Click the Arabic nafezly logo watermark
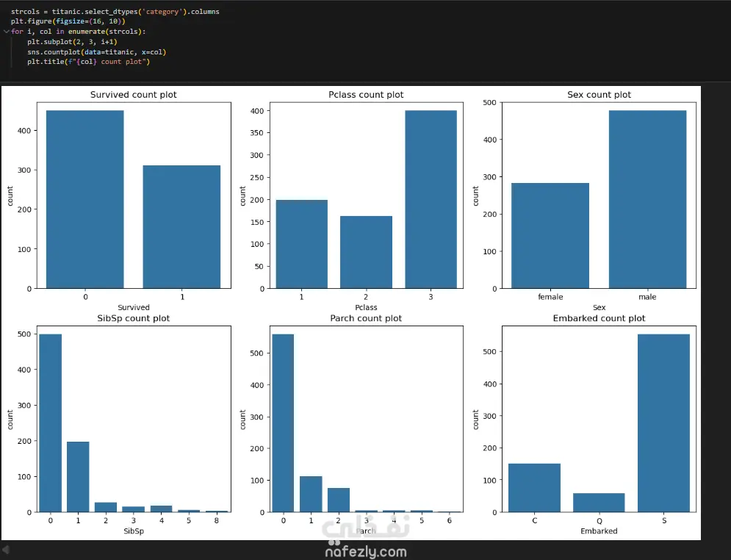The height and width of the screenshot is (560, 731). [x=366, y=528]
